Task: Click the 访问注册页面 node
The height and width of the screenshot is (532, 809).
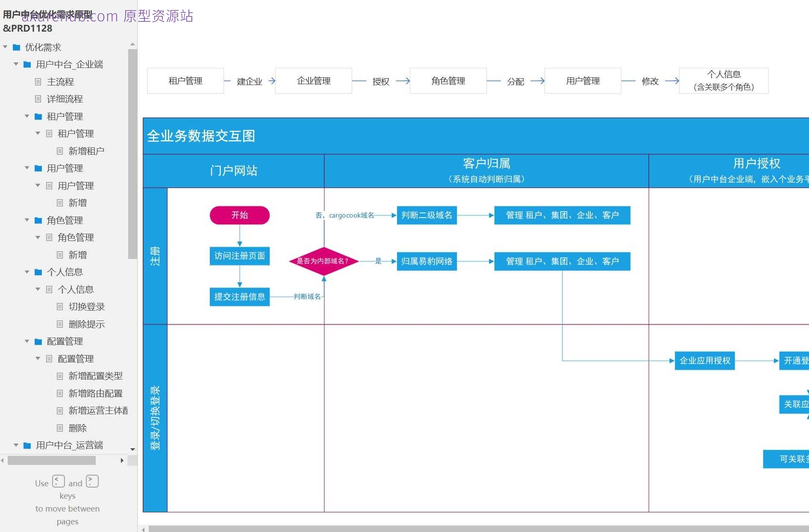Action: click(x=240, y=256)
